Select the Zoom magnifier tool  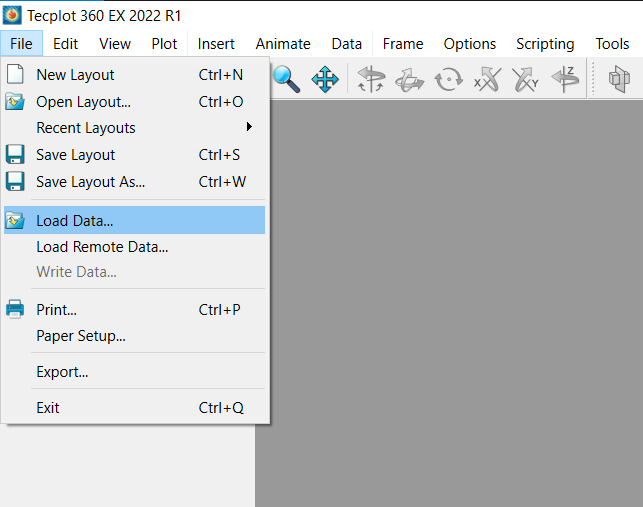[x=287, y=79]
